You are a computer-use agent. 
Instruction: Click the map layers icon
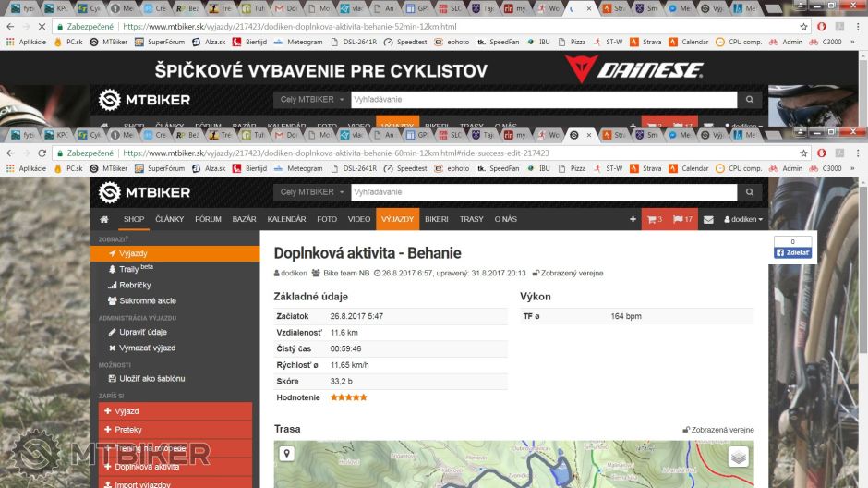point(738,457)
